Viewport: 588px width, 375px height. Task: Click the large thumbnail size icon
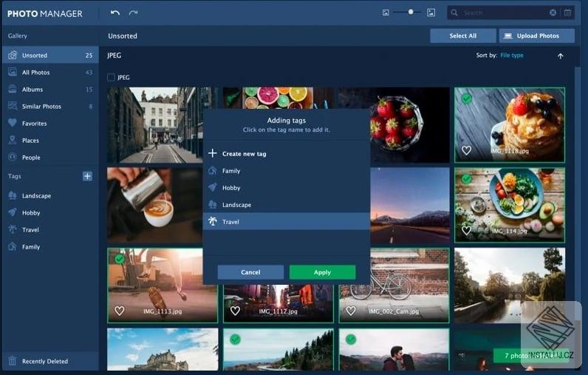(431, 13)
